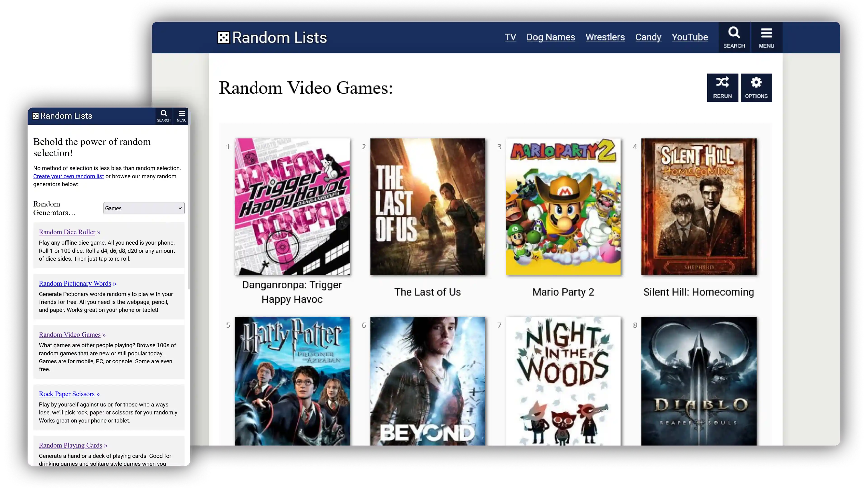Open Dog Names navigation link
This screenshot has height=488, width=868.
551,37
